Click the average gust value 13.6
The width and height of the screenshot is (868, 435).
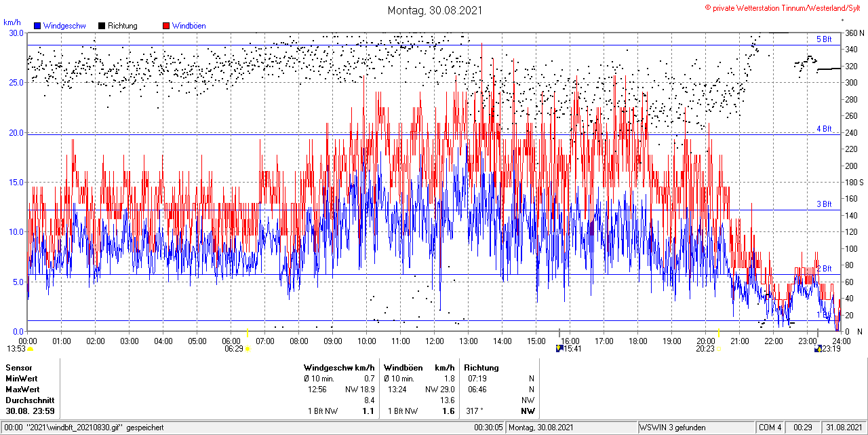pos(447,400)
